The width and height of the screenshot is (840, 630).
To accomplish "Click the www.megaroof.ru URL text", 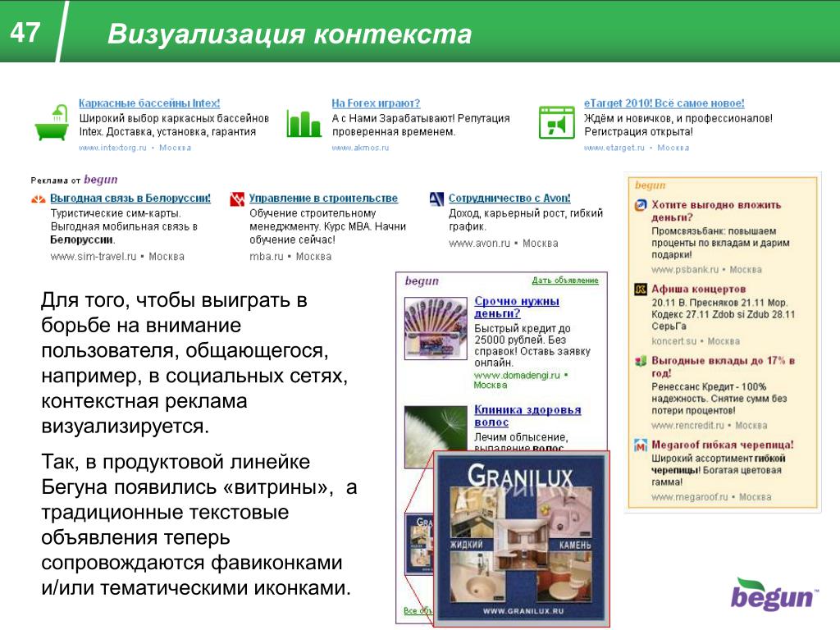I will (690, 497).
